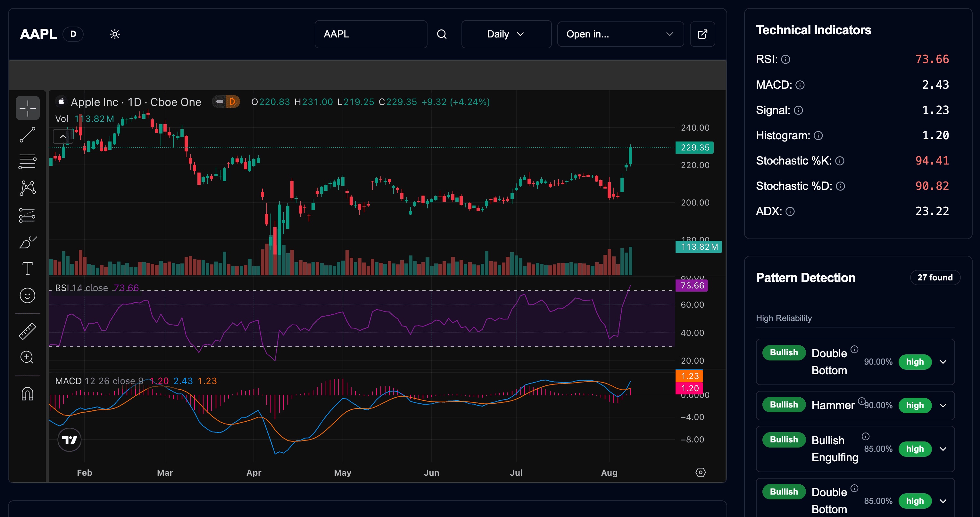Expand the 'Open in...' dropdown
The width and height of the screenshot is (980, 517).
click(x=620, y=34)
